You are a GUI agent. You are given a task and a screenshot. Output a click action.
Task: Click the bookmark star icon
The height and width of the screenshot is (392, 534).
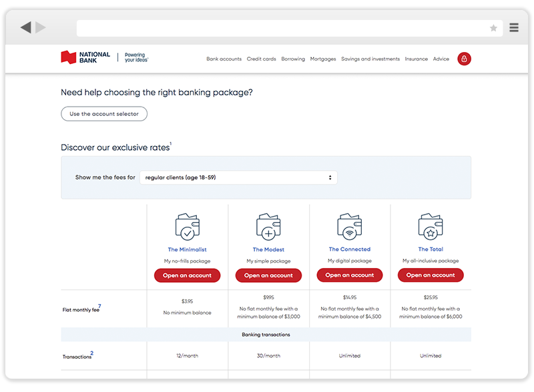tap(493, 28)
